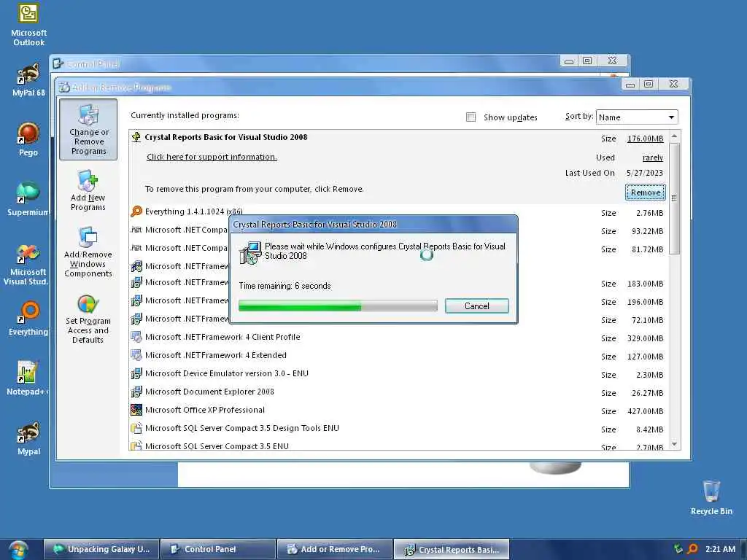Click the 427.00MB size value
Screen dimensions: 747x560
click(646, 411)
